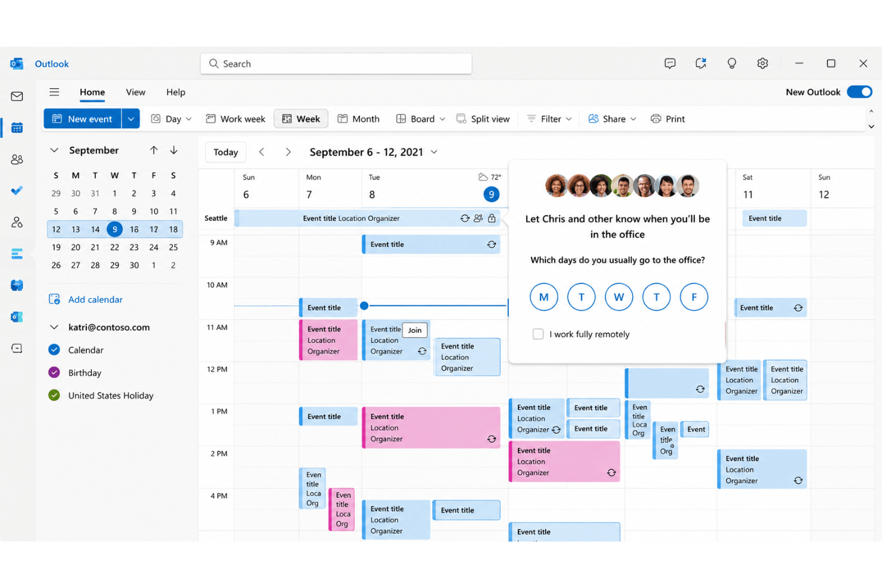Viewport: 882px width, 588px height.
Task: Click Add calendar link
Action: pos(95,299)
